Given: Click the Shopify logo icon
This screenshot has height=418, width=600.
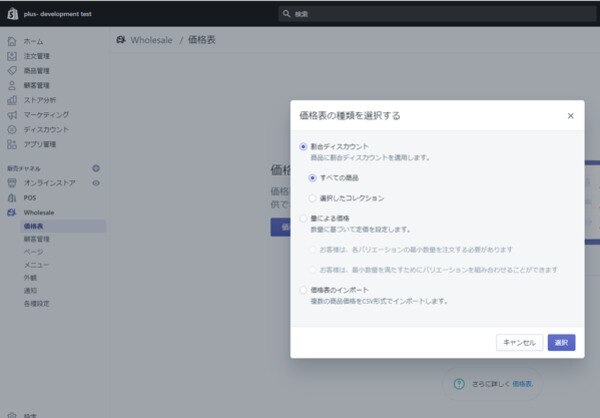Looking at the screenshot, I should click(x=13, y=13).
